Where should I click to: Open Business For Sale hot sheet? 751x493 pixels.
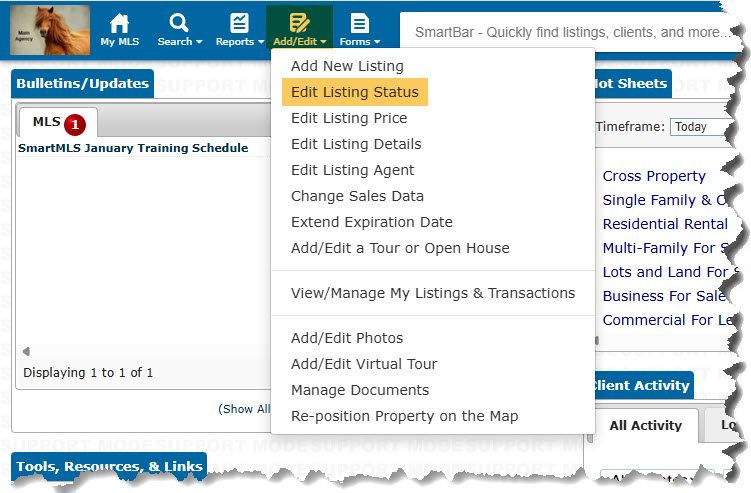coord(665,296)
